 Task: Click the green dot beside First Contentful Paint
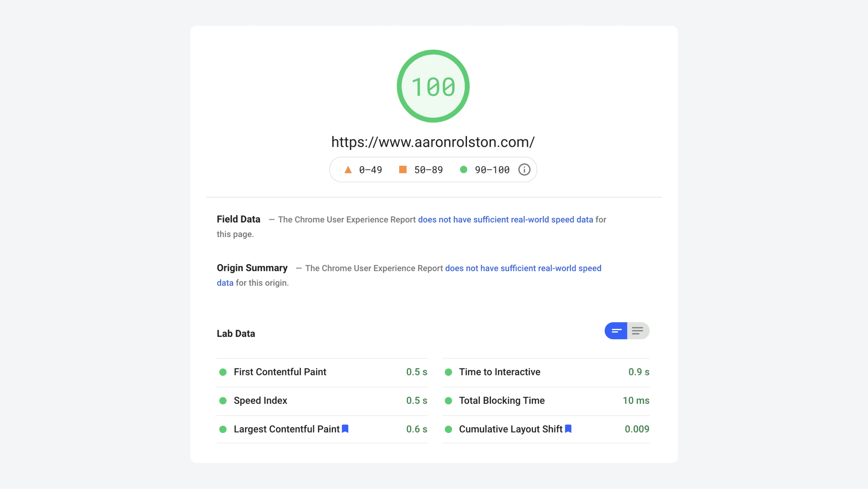point(223,372)
